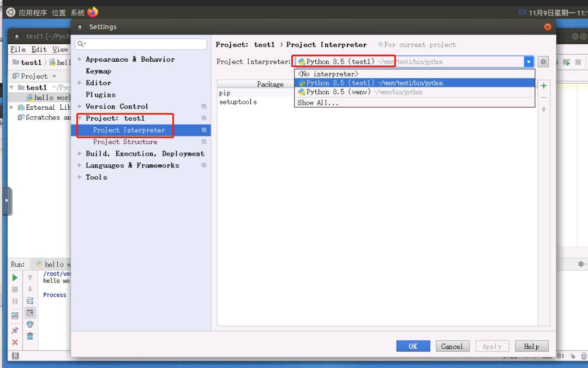Select Project Interpreter settings item

tap(141, 130)
